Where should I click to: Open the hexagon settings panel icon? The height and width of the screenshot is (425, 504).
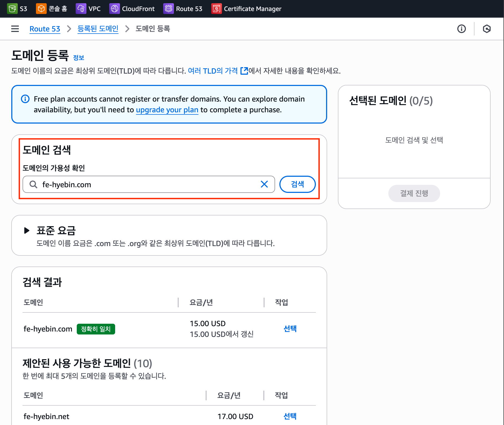pyautogui.click(x=487, y=29)
